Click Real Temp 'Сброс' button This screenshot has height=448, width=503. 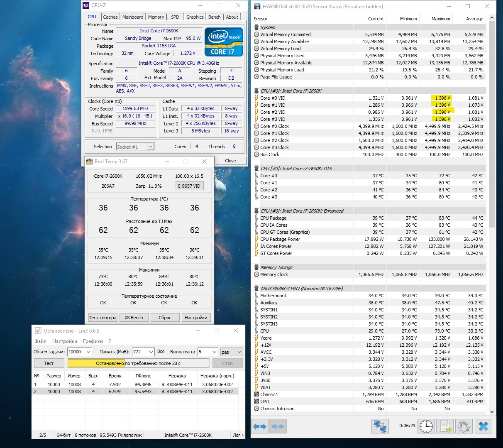pyautogui.click(x=165, y=318)
